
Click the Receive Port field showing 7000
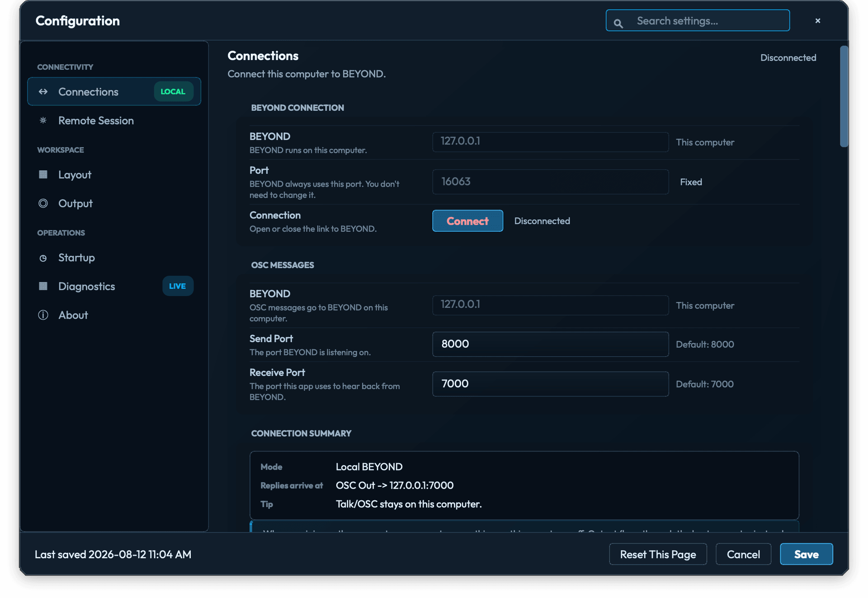click(550, 384)
